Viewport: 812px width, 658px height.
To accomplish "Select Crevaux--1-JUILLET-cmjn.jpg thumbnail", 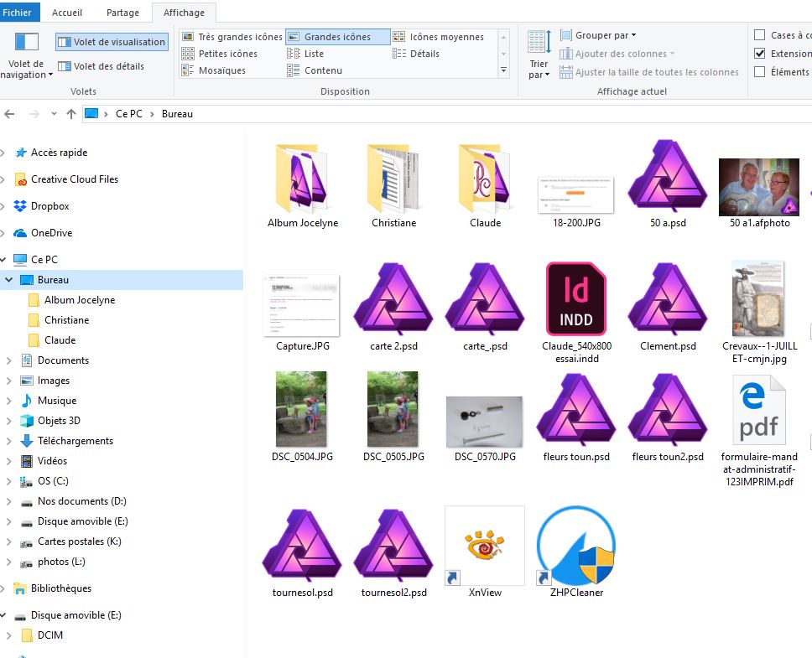I will 758,298.
